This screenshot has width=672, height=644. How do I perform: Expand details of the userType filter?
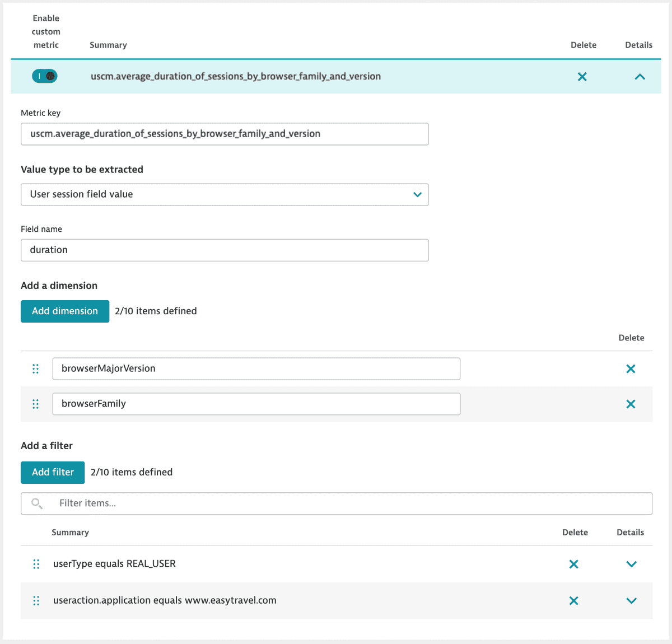coord(631,564)
